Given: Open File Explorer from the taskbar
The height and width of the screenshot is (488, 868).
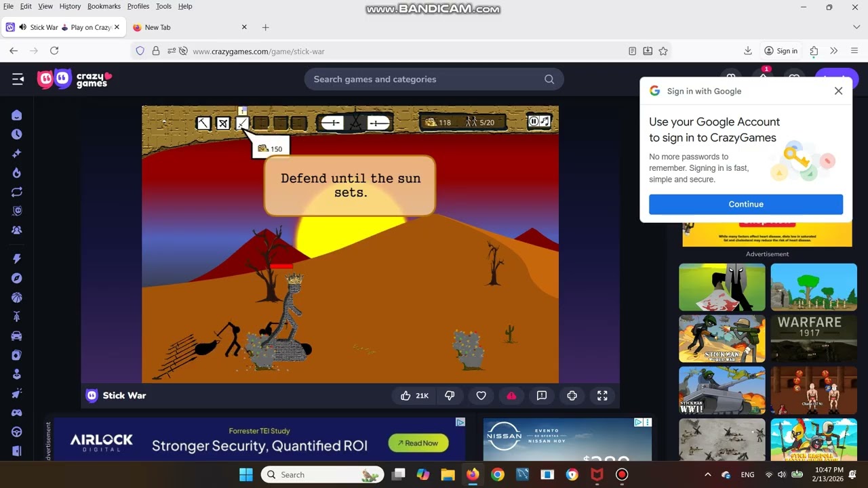Looking at the screenshot, I should point(448,474).
